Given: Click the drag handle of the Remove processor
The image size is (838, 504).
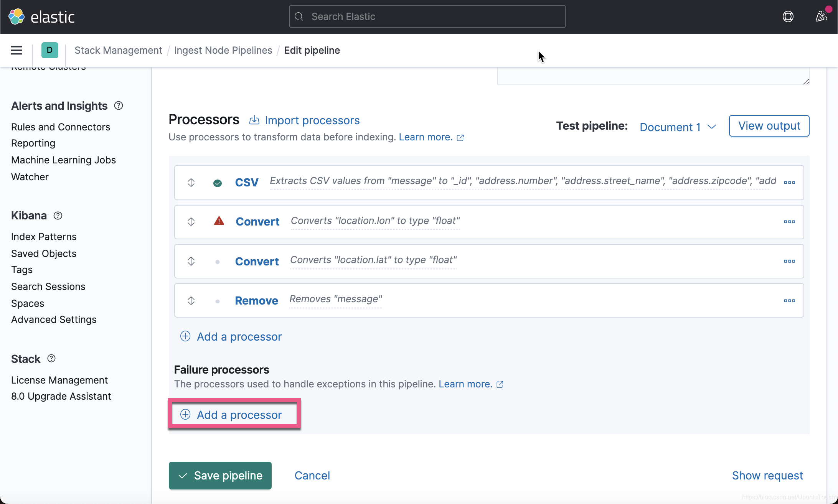Looking at the screenshot, I should point(191,301).
